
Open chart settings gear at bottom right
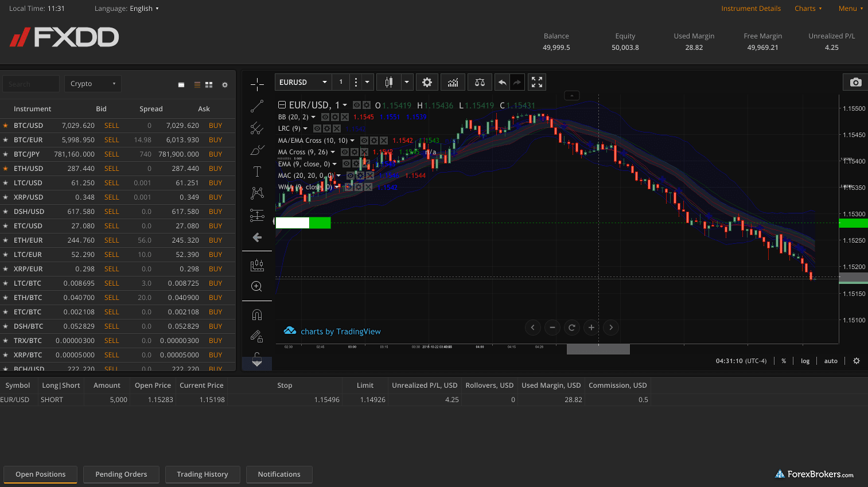point(857,361)
